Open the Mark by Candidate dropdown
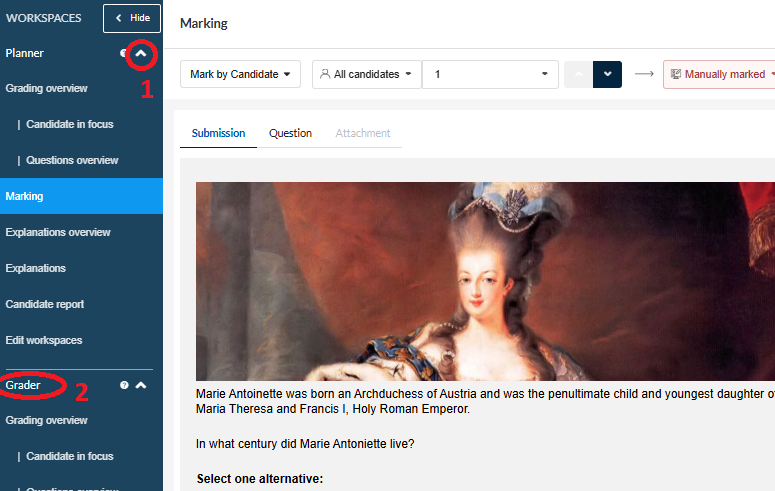Viewport: 775px width, 491px height. click(x=240, y=74)
